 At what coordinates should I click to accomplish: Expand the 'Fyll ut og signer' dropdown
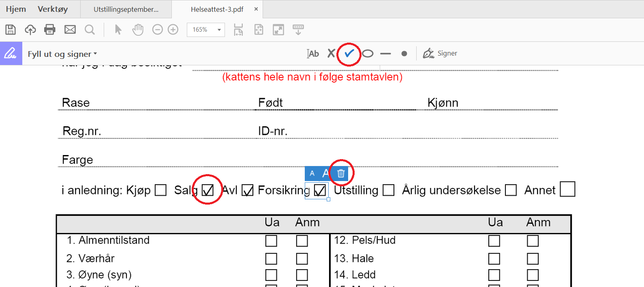click(x=62, y=54)
